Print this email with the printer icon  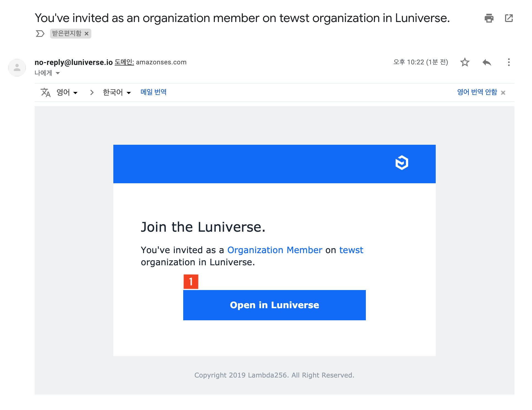489,18
